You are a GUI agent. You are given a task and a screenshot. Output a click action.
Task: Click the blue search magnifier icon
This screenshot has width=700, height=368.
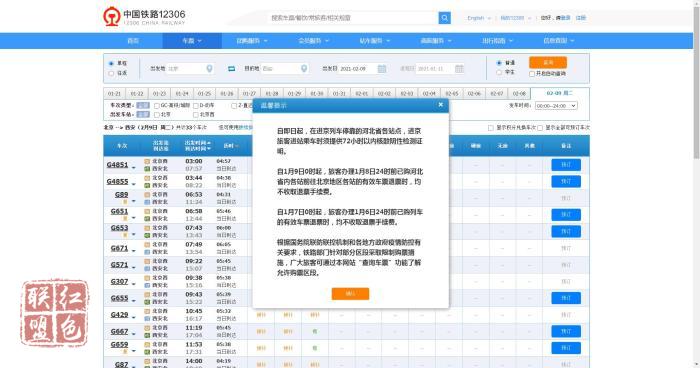point(444,18)
